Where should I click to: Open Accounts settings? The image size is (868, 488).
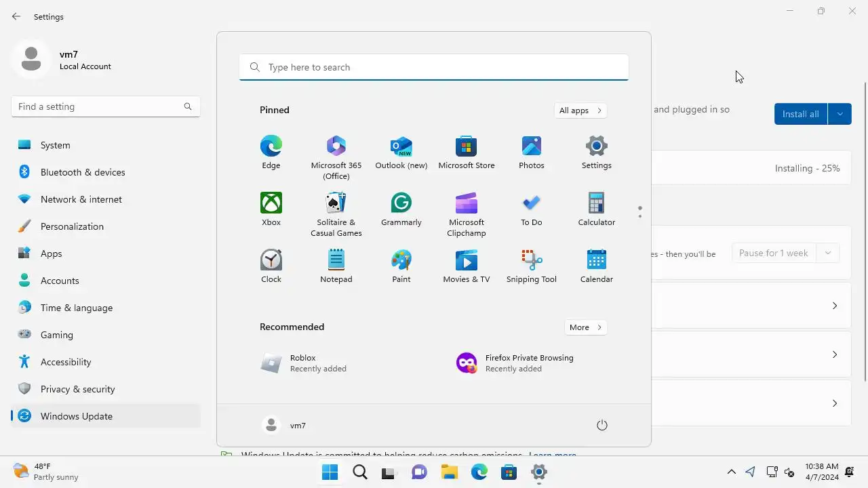tap(106, 281)
